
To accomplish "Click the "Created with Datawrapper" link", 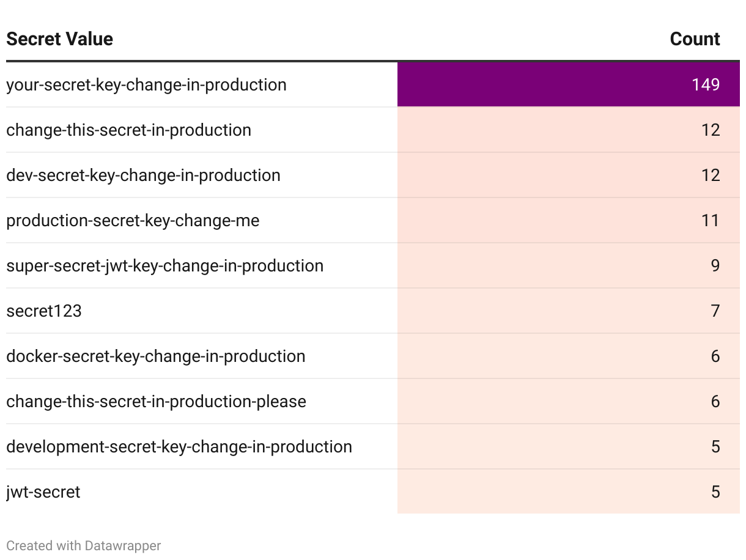I will tap(84, 545).
